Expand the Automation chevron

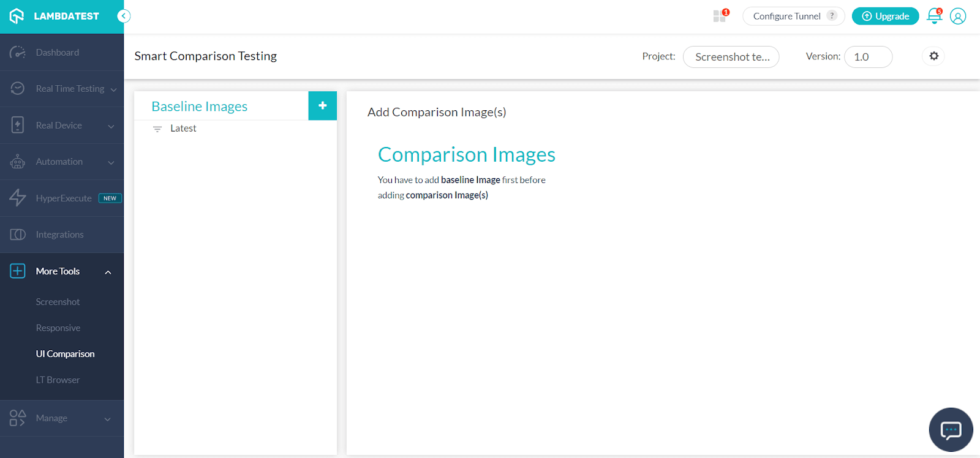(111, 162)
